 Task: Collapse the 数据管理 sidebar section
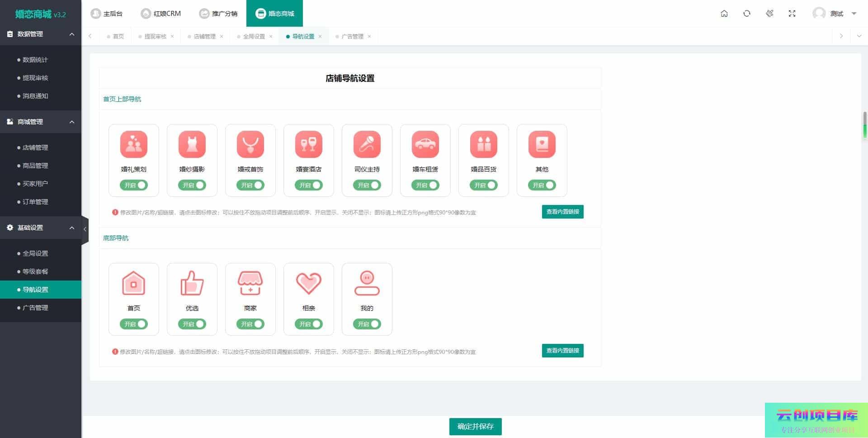[x=71, y=34]
